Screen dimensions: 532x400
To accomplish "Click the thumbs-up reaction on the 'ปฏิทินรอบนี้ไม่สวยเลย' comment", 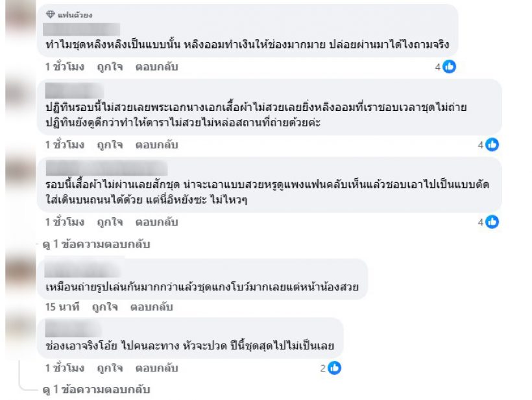I will pyautogui.click(x=492, y=145).
